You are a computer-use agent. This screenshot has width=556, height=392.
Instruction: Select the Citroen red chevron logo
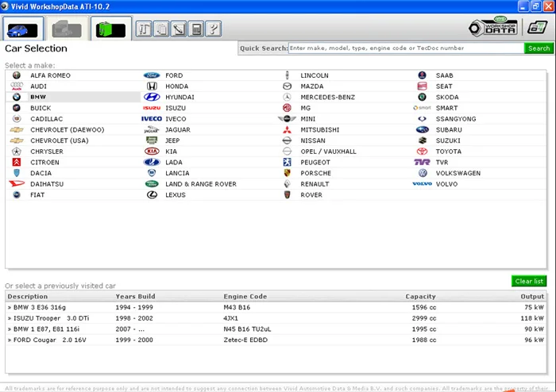tap(17, 162)
